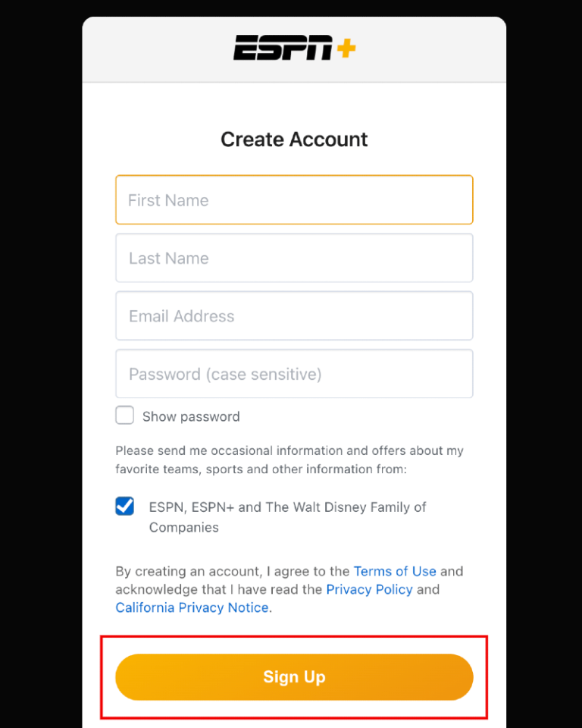Viewport: 582px width, 728px height.
Task: Click the "acknowledge that I have read" text
Action: tap(220, 589)
